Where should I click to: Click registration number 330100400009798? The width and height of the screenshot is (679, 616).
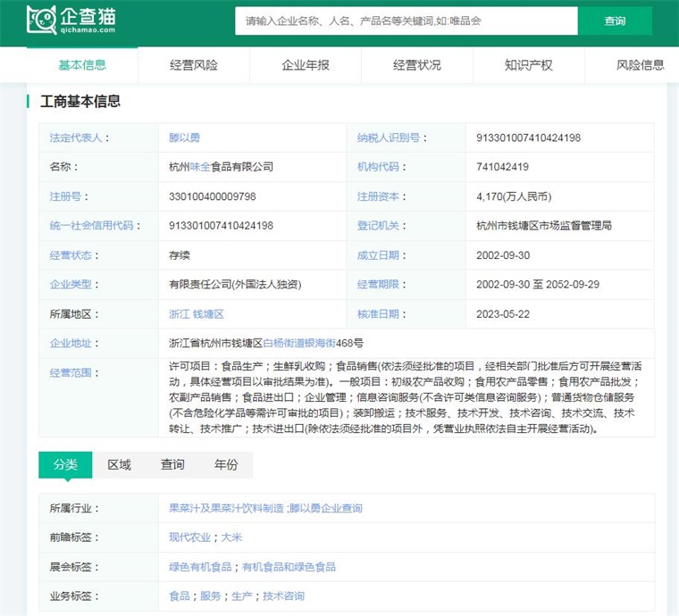(213, 196)
